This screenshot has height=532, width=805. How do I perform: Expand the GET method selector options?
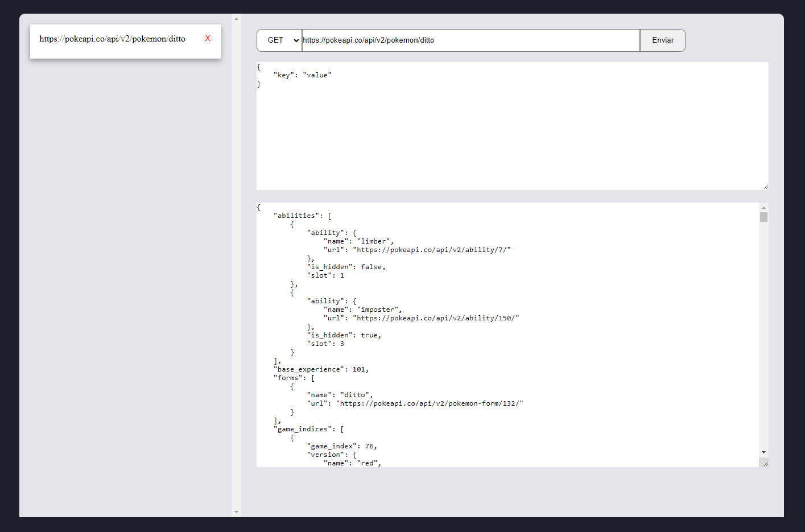(279, 40)
